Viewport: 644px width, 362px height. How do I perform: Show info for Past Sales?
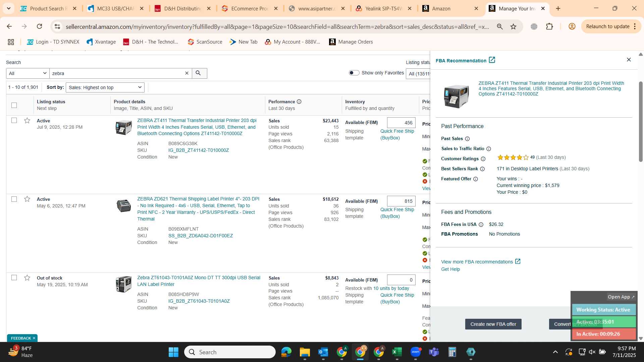click(467, 139)
